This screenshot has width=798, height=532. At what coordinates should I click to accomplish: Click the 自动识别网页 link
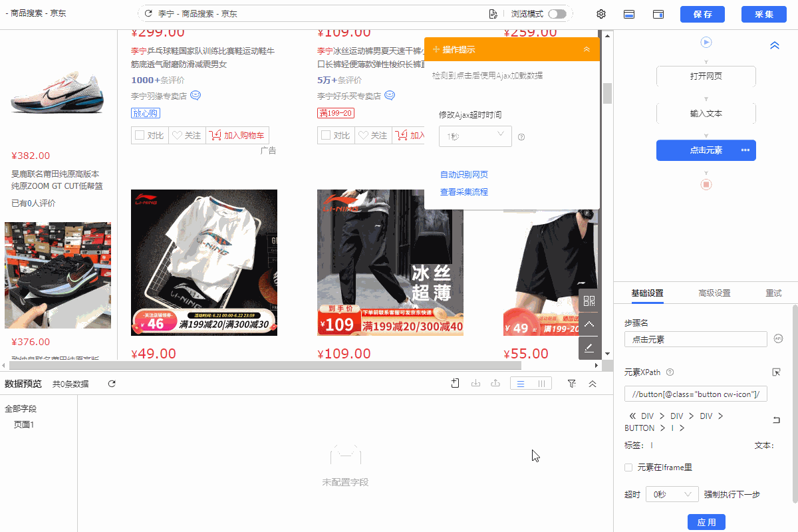click(x=464, y=175)
